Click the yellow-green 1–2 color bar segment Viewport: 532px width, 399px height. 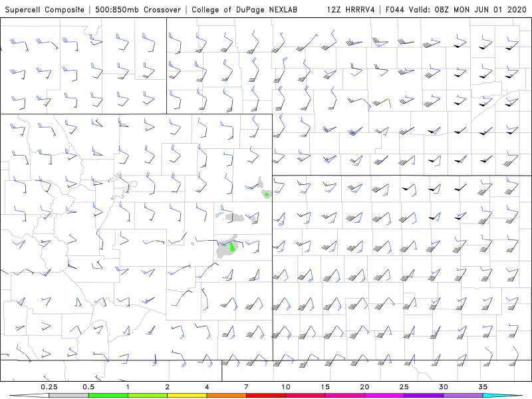tap(147, 396)
